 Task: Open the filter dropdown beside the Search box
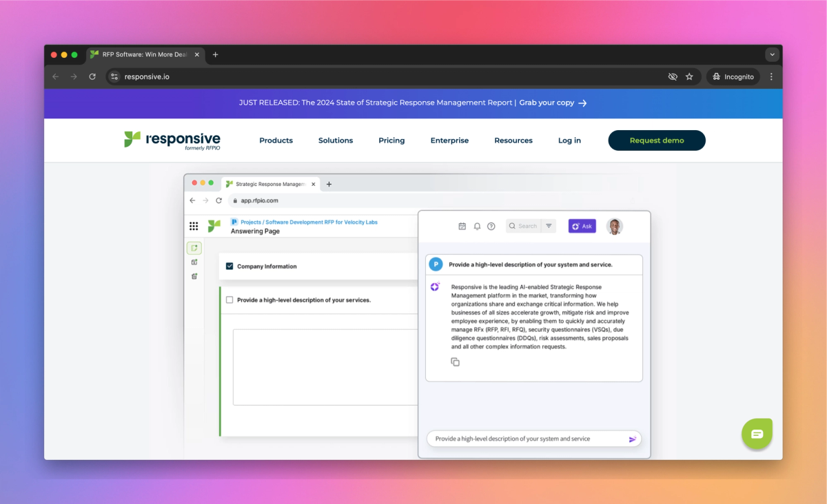pos(549,226)
